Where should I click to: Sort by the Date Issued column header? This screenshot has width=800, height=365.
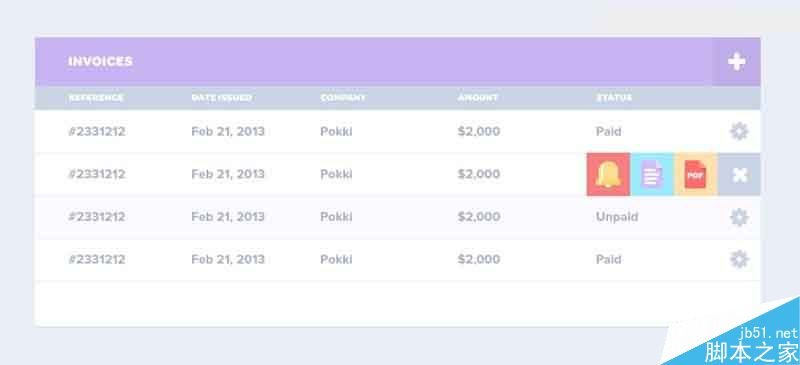(x=221, y=98)
